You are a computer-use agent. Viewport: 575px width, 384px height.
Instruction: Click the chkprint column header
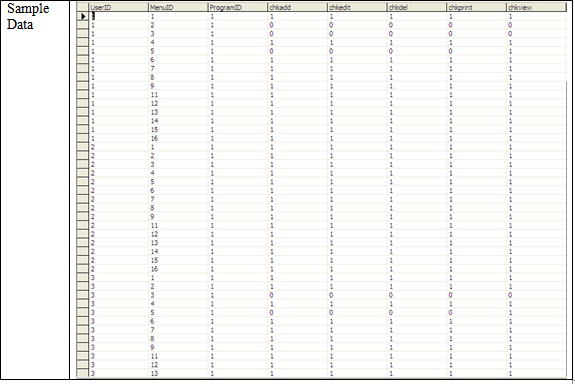point(477,7)
